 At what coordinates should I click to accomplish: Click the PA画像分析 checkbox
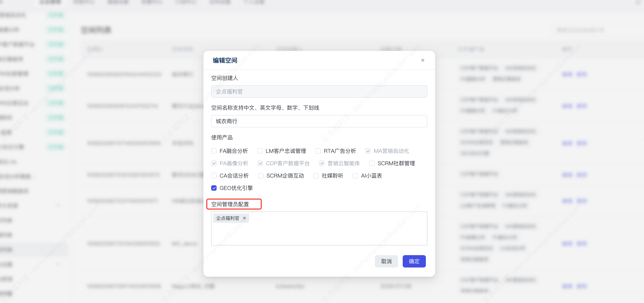coord(214,163)
